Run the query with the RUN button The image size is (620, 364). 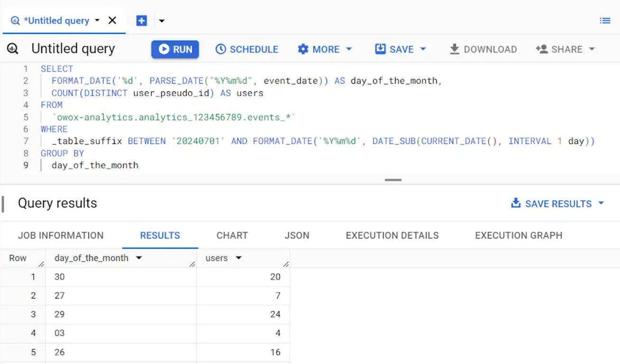[x=175, y=49]
